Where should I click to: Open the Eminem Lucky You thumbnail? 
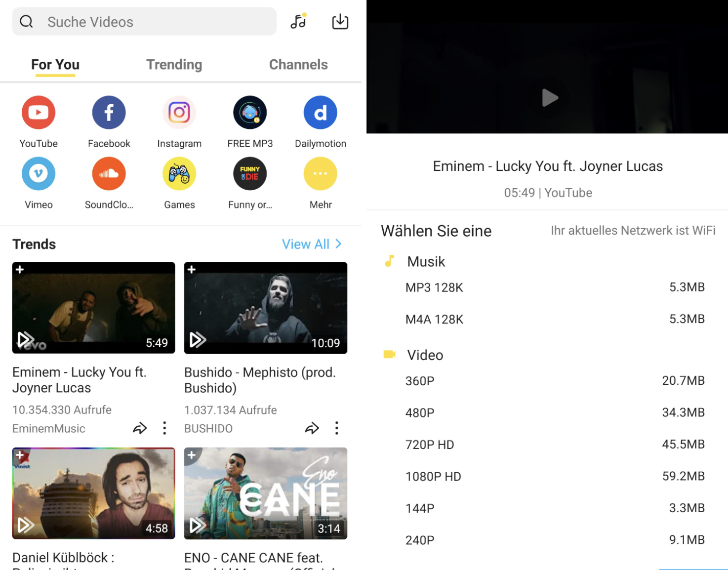pos(94,308)
